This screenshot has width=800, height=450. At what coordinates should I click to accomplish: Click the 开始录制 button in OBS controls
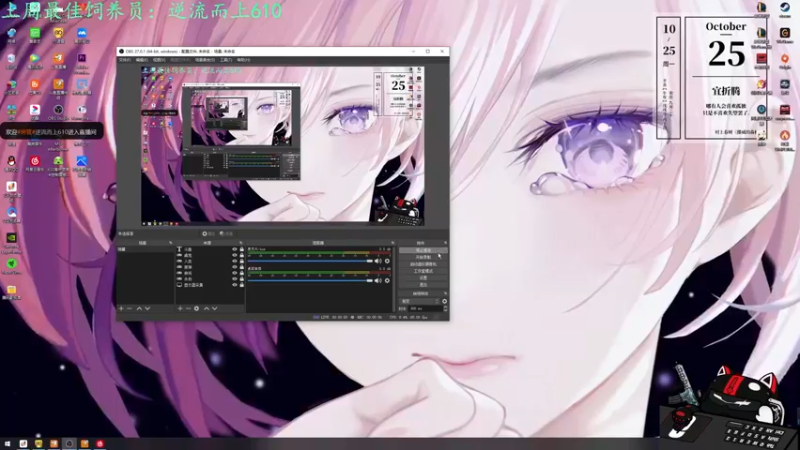coord(423,258)
